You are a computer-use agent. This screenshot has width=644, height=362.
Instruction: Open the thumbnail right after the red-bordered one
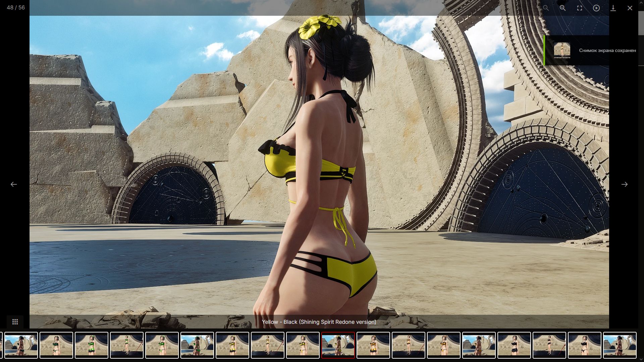[x=373, y=345]
